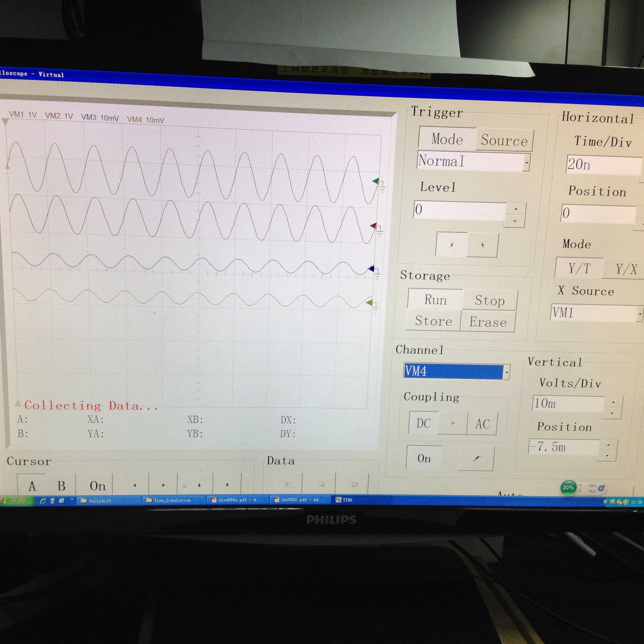Image resolution: width=644 pixels, height=644 pixels.
Task: Click the cursor move-right arrow icon
Action: click(163, 485)
